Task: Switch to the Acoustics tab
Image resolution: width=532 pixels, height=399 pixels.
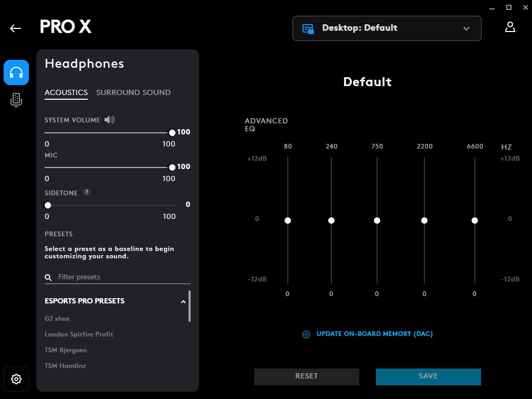Action: pyautogui.click(x=66, y=92)
